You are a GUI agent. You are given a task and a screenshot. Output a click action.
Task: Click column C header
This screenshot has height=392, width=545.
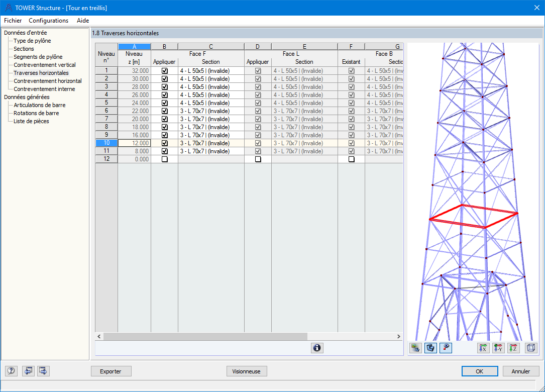point(211,47)
